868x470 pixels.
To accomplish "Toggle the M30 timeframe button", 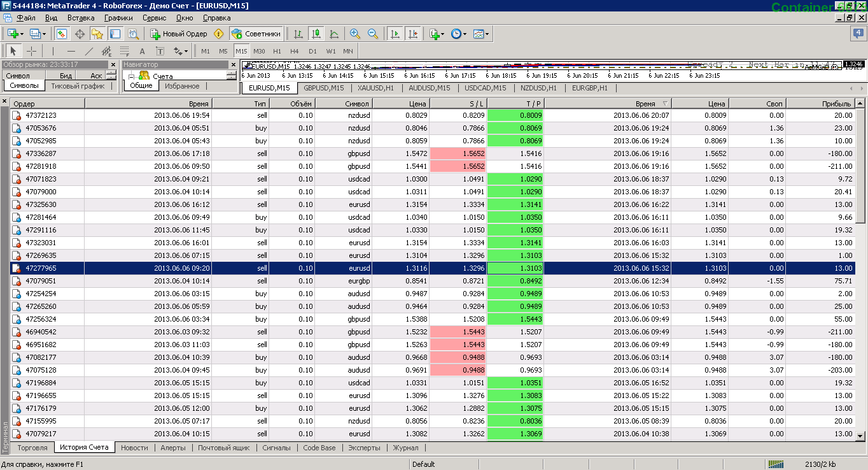I will coord(259,51).
